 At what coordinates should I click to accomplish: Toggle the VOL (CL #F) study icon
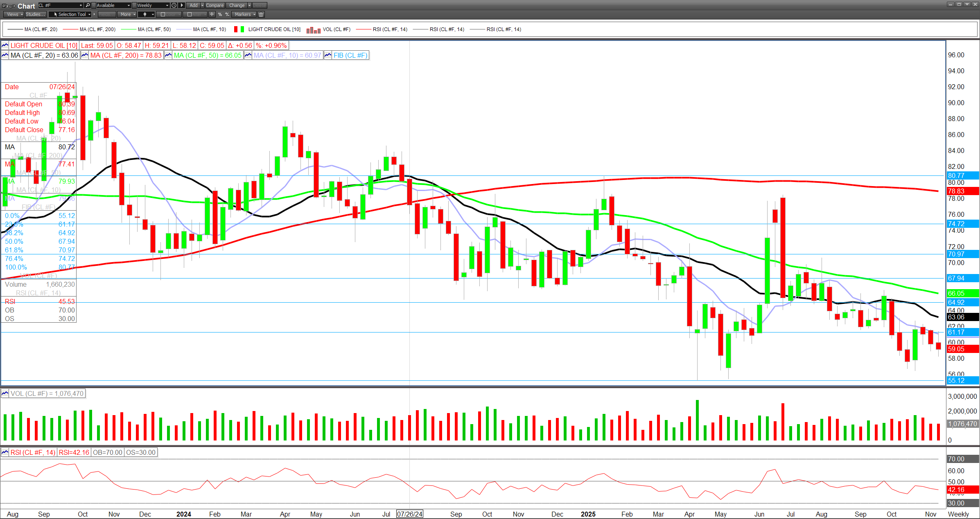(x=5, y=393)
